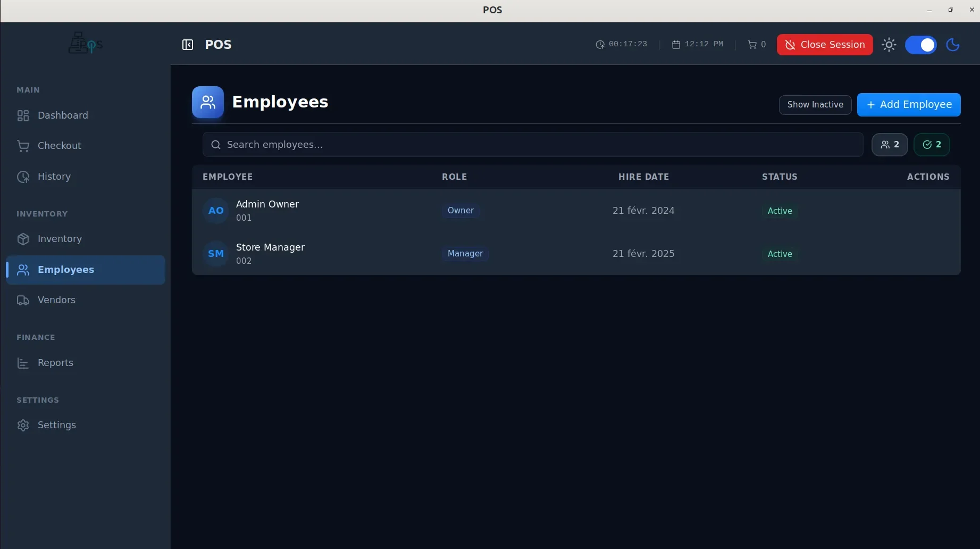Click the 12:12 PM time text
Viewport: 980px width, 549px height.
[704, 44]
